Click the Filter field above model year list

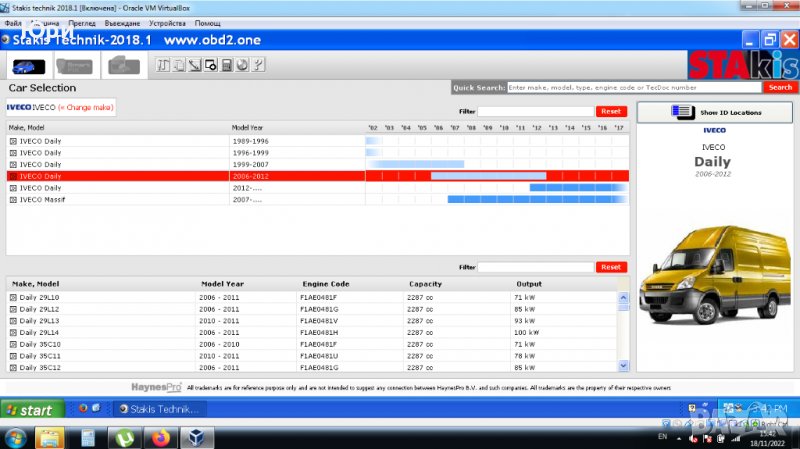coord(535,111)
